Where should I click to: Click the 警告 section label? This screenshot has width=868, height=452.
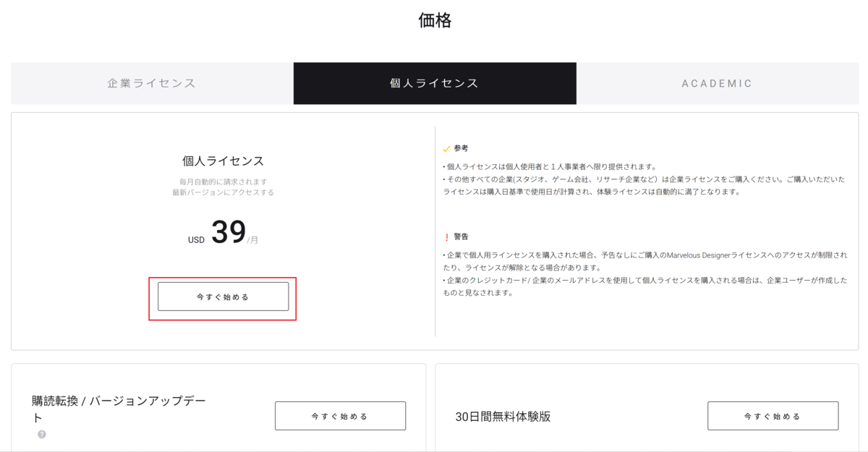(461, 236)
